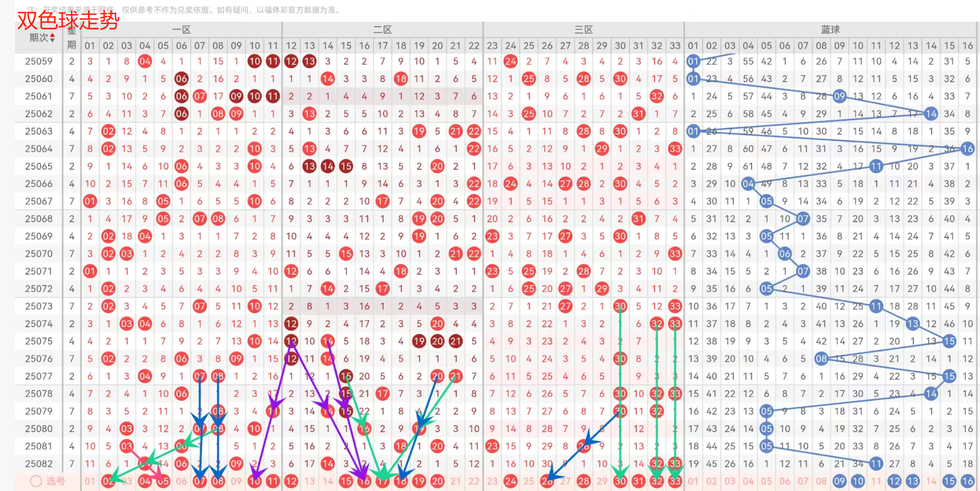Viewport: 980px width, 491px height.
Task: Click the 一区 section header
Action: 181,29
